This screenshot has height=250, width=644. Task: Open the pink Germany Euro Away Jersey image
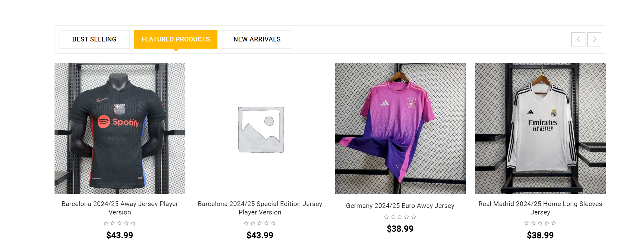coord(400,128)
